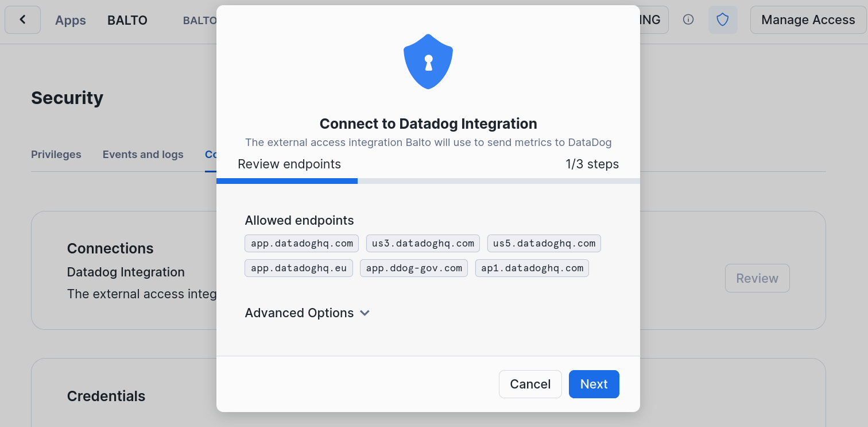The width and height of the screenshot is (868, 427).
Task: Expand Advanced Options chevron
Action: pos(365,313)
